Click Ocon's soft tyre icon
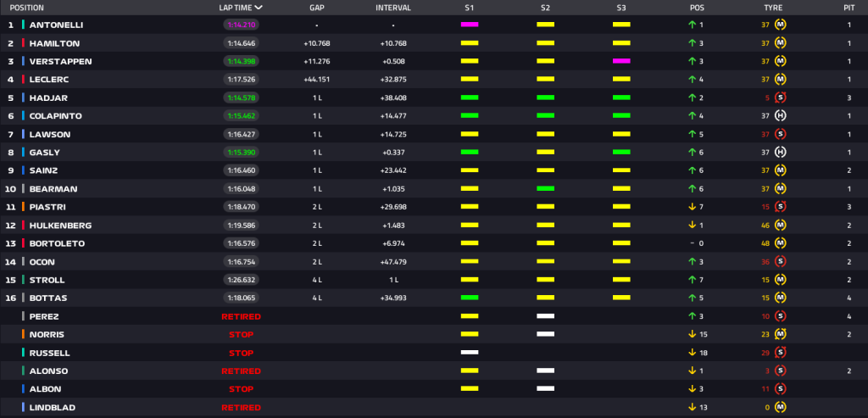 point(781,261)
